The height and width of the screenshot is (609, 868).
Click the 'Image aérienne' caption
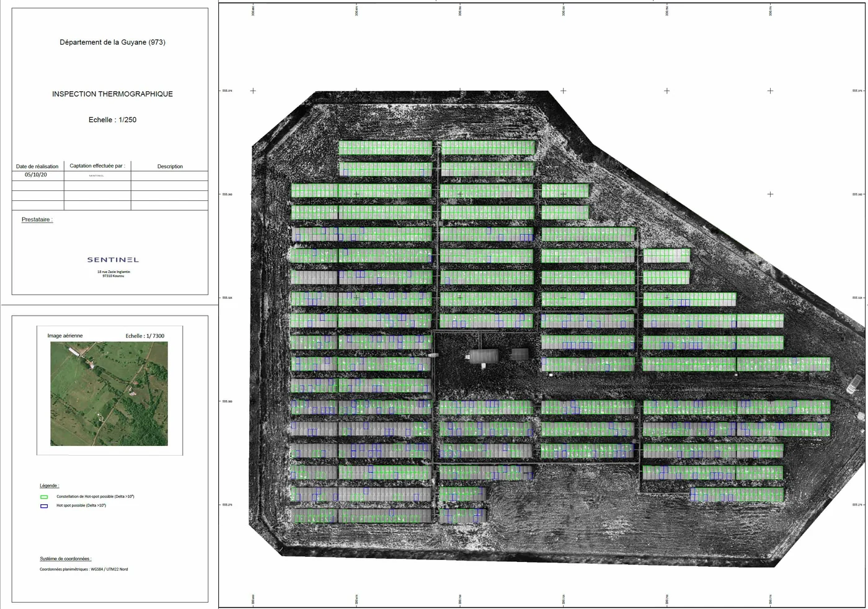coord(65,336)
